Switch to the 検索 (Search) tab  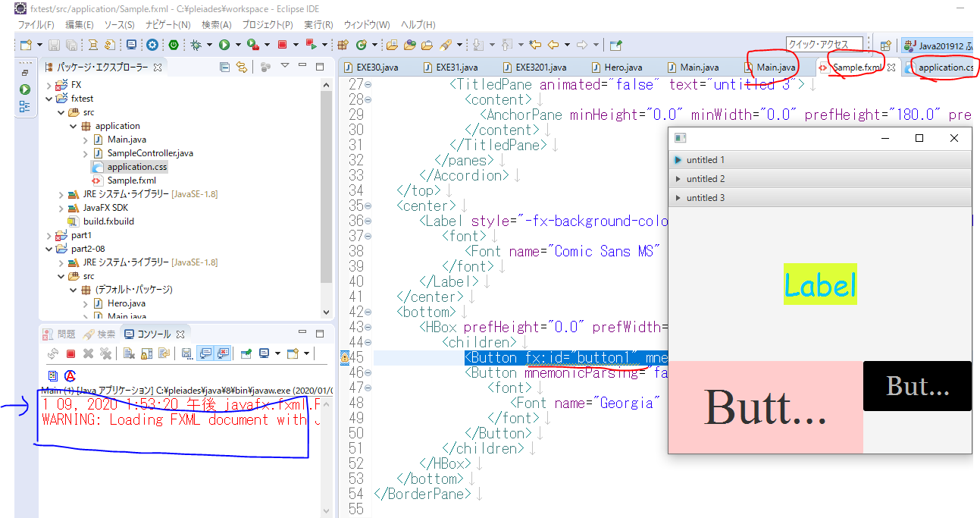[99, 334]
